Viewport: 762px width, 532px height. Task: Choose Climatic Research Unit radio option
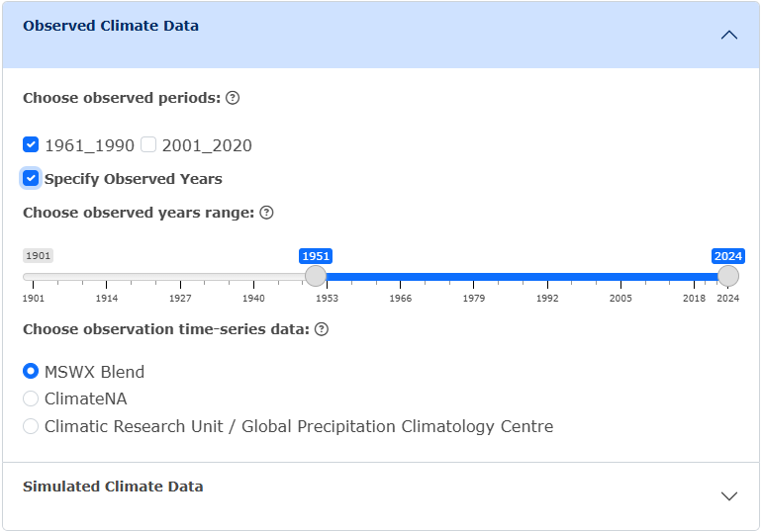coord(31,426)
